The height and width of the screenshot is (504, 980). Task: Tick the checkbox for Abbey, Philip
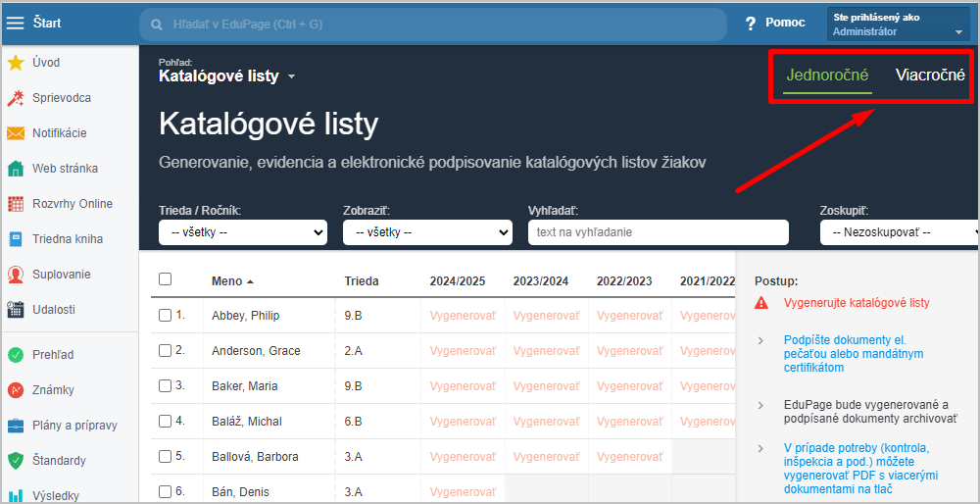pyautogui.click(x=165, y=316)
